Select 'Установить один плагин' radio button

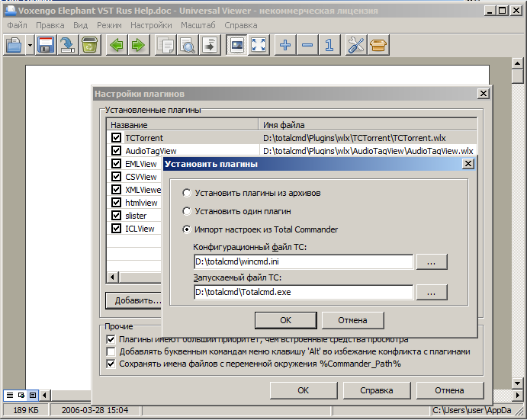(x=187, y=211)
